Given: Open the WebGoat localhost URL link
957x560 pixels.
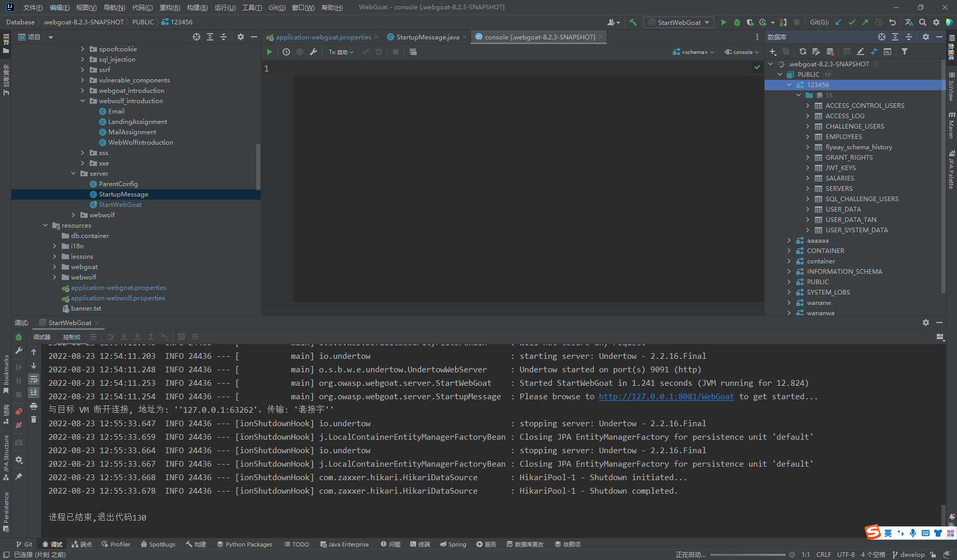Looking at the screenshot, I should click(667, 396).
